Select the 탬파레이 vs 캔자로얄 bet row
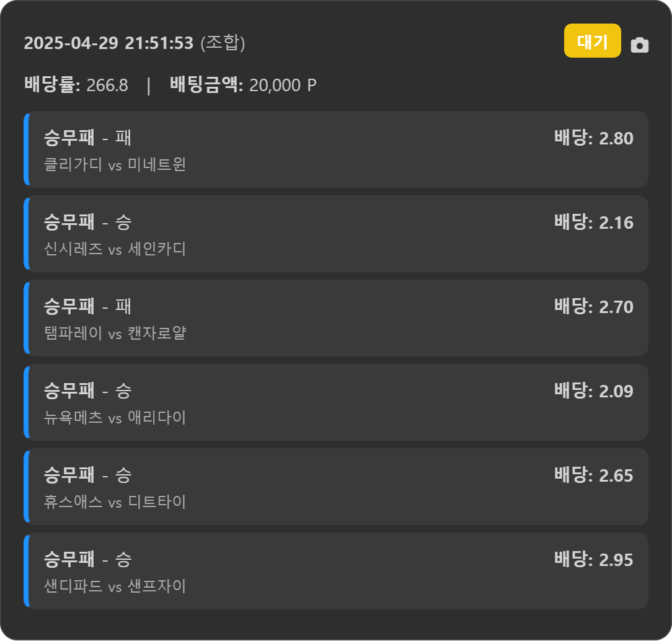Screen dimensions: 672x641 point(336,318)
